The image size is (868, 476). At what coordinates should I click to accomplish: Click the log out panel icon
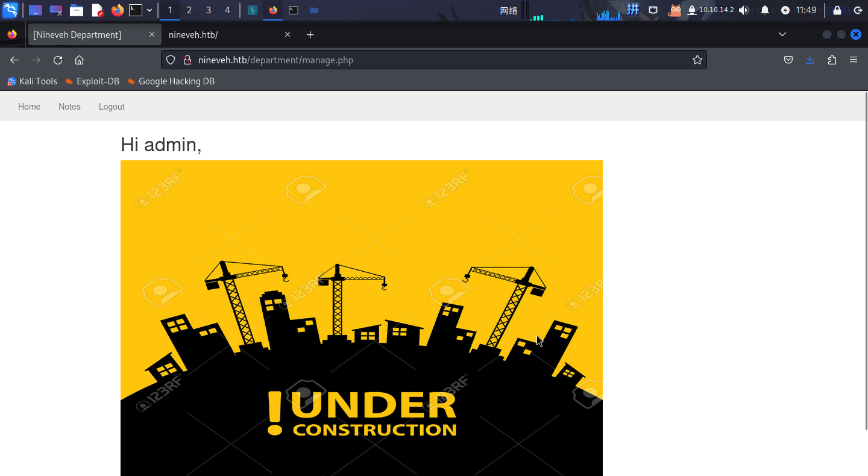click(858, 10)
